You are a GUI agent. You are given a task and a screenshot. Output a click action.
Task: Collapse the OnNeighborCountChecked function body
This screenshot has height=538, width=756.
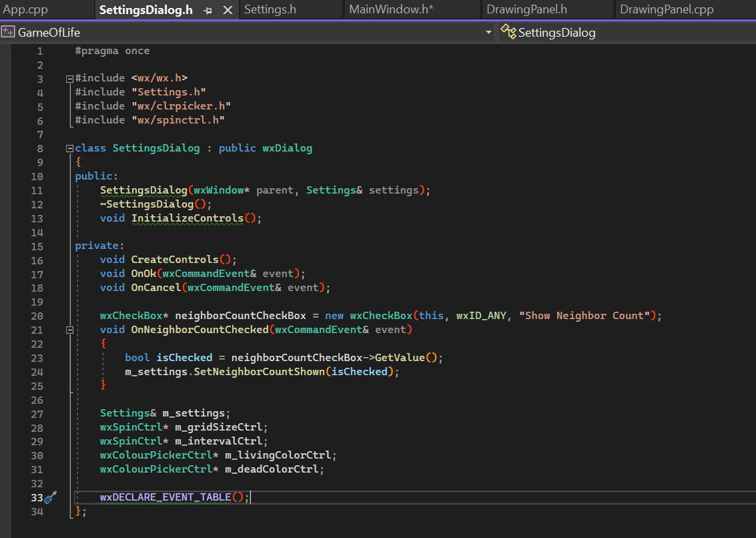click(x=69, y=330)
